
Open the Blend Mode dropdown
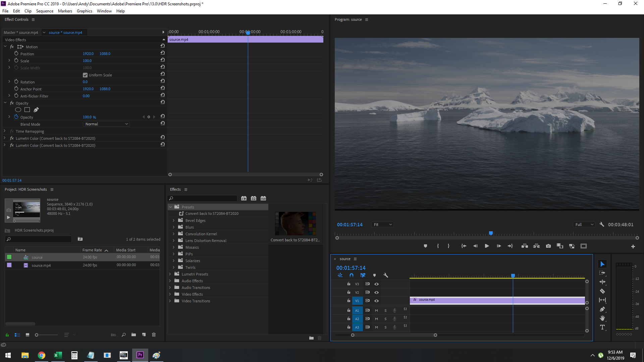click(x=106, y=124)
